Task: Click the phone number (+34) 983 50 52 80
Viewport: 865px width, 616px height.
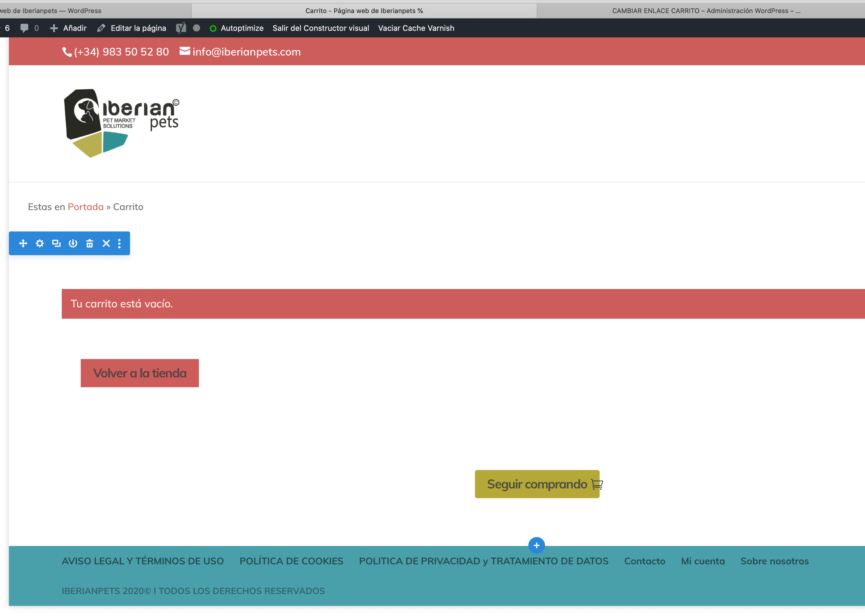Action: coord(121,52)
